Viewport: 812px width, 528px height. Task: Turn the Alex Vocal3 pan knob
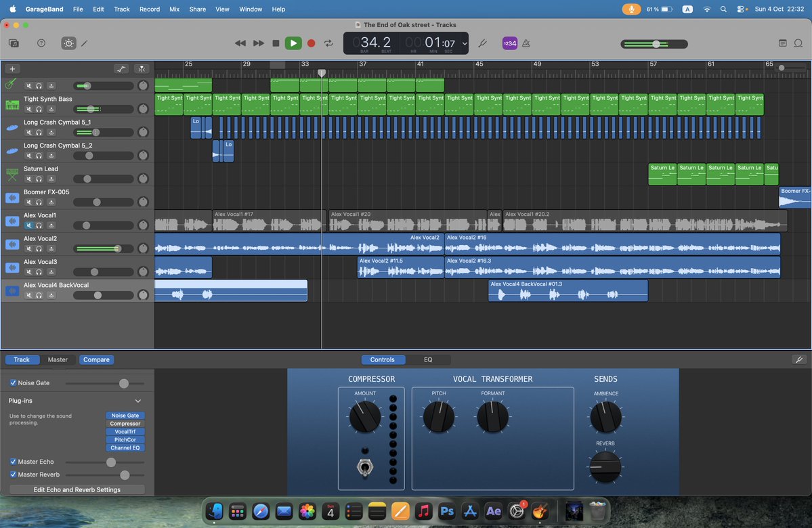pos(143,271)
